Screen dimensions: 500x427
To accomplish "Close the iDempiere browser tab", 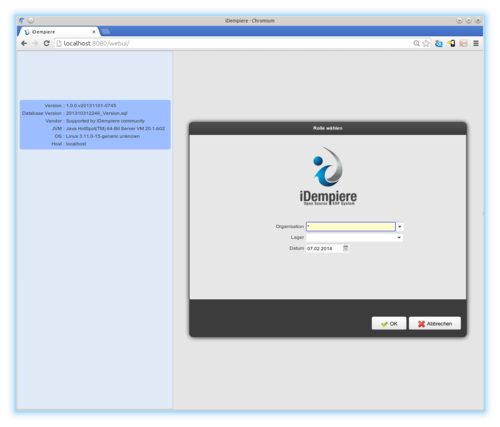I will 94,32.
